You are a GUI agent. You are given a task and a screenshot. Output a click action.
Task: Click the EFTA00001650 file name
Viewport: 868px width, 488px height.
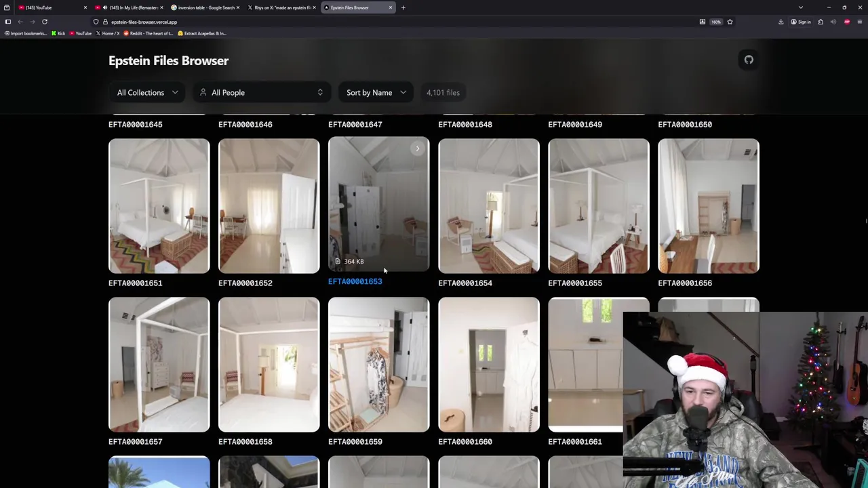pos(684,125)
